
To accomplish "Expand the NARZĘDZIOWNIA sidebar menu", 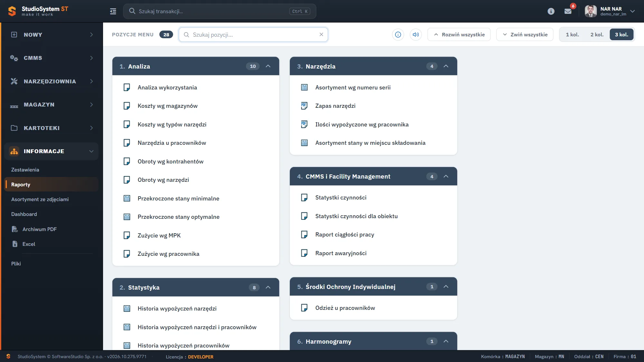I will [x=52, y=81].
